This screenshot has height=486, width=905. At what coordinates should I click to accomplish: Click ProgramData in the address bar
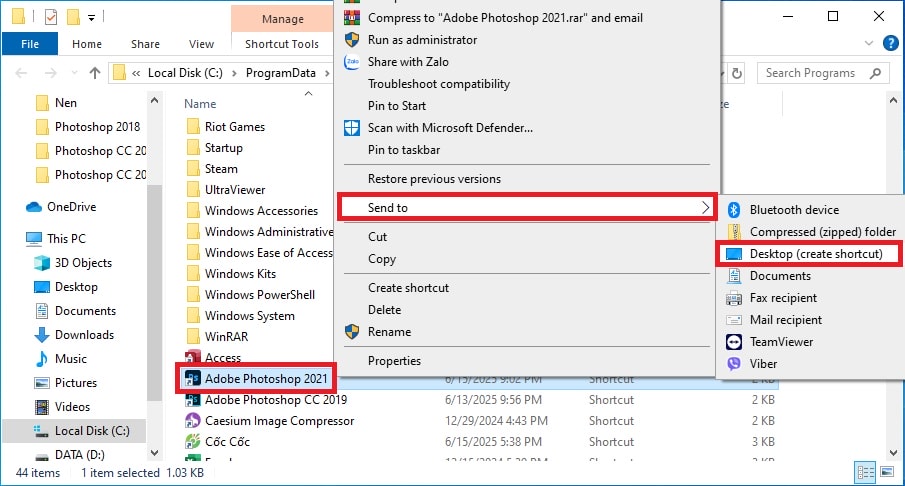click(281, 73)
